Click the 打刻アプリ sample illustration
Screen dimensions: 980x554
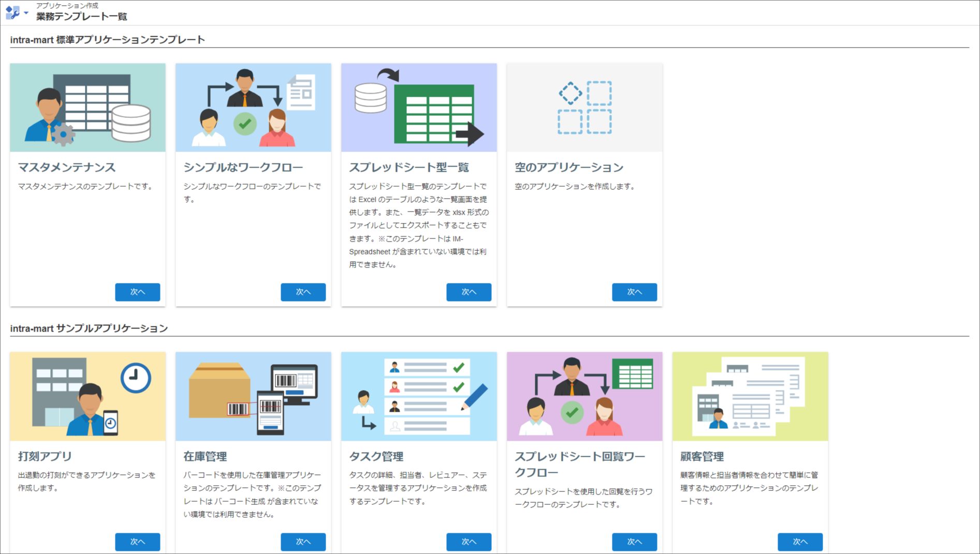[88, 397]
